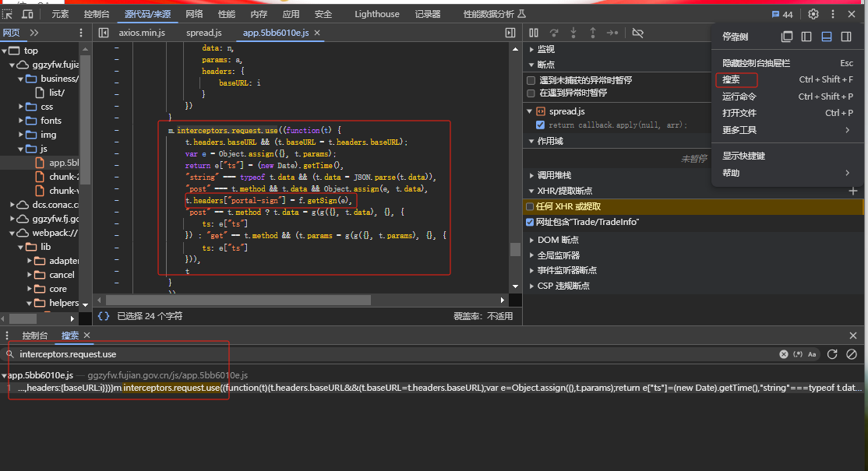The height and width of the screenshot is (471, 868).
Task: Toggle device toolbar icon
Action: coord(27,14)
